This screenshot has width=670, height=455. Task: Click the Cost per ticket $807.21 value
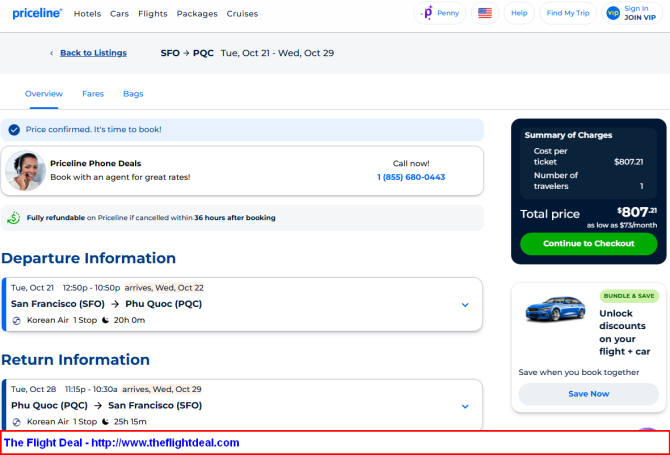click(628, 162)
